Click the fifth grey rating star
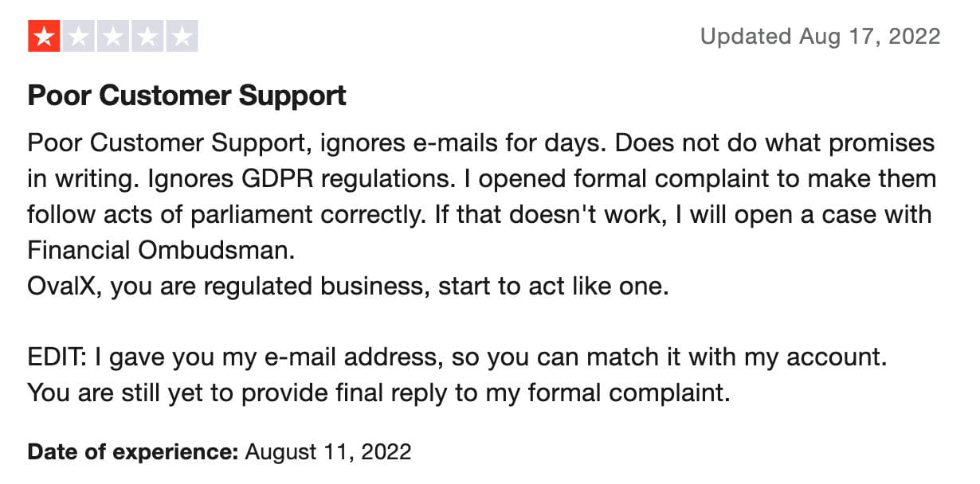980x484 pixels. click(182, 37)
